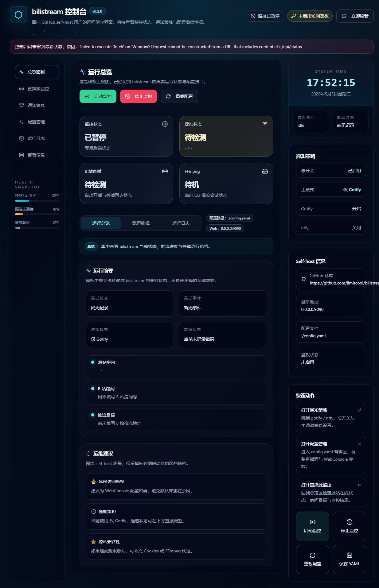Click the 最后时间 尚无记录 card
This screenshot has height=588, width=379.
pos(351,122)
